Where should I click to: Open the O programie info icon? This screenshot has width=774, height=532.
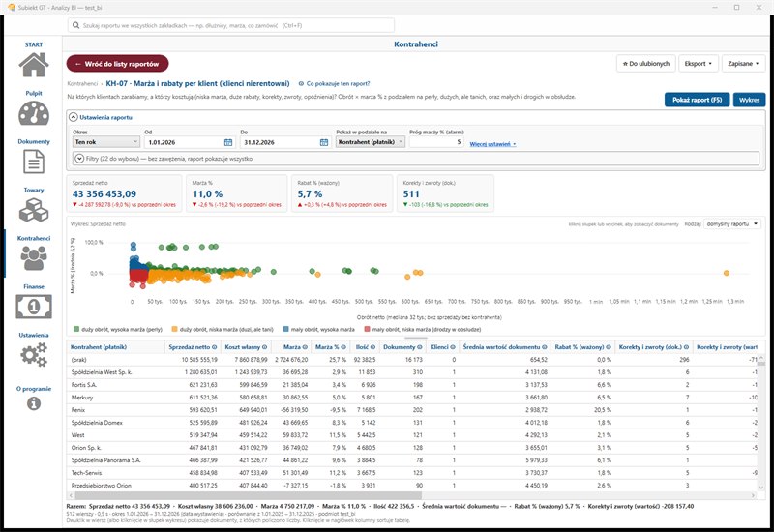click(x=34, y=403)
